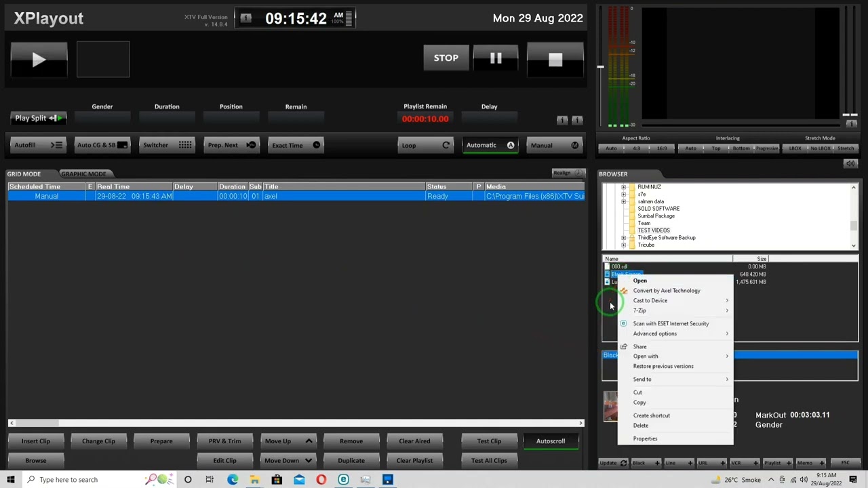Image resolution: width=868 pixels, height=488 pixels.
Task: Toggle Autoscroll
Action: (x=551, y=441)
